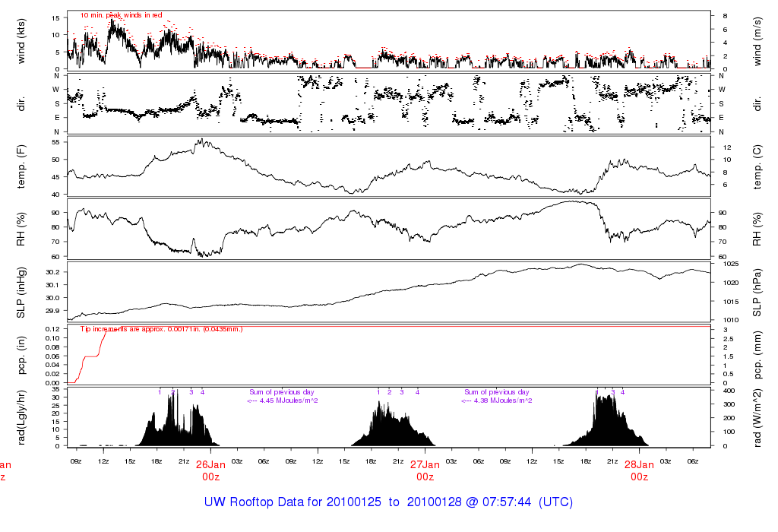Screen dimensions: 778x532
Task: Click the '0.12' precipitation tick value
Action: tap(53, 329)
